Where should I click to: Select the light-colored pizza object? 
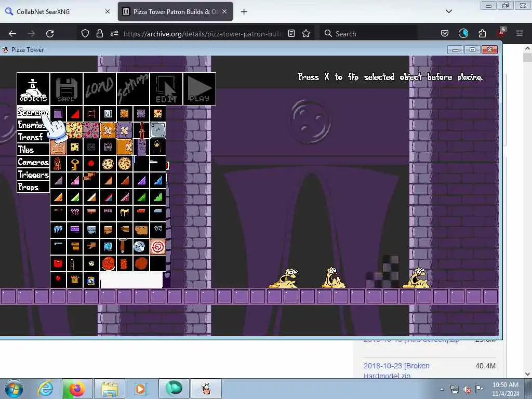coord(108,164)
